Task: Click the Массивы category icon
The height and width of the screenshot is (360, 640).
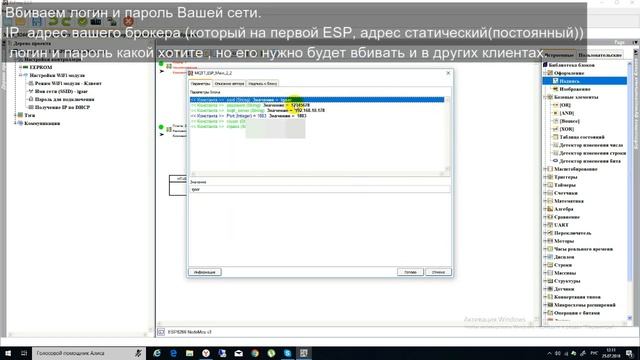Action: tap(550, 273)
